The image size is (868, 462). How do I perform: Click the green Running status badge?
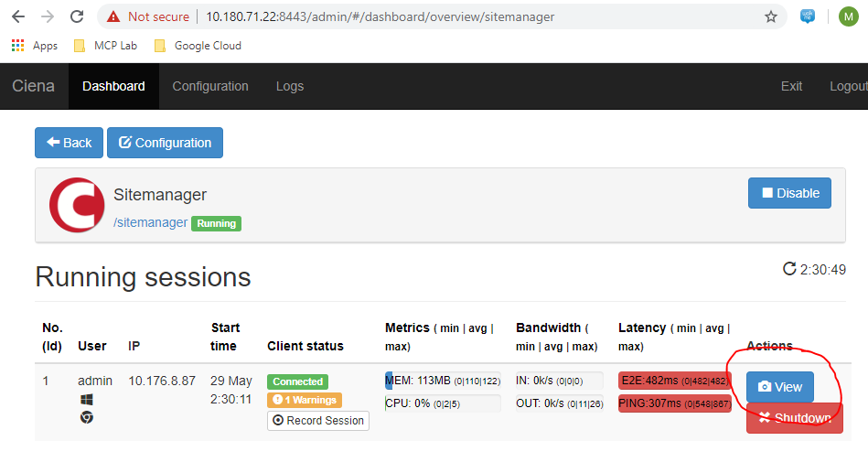[217, 223]
